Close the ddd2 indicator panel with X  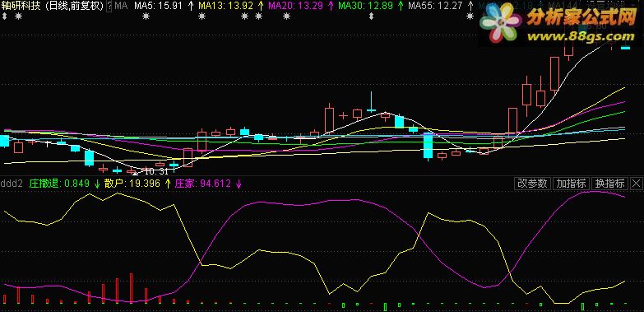[637, 184]
